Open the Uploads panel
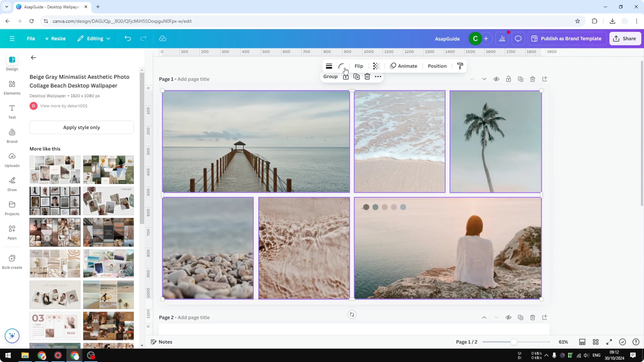 pos(12,160)
